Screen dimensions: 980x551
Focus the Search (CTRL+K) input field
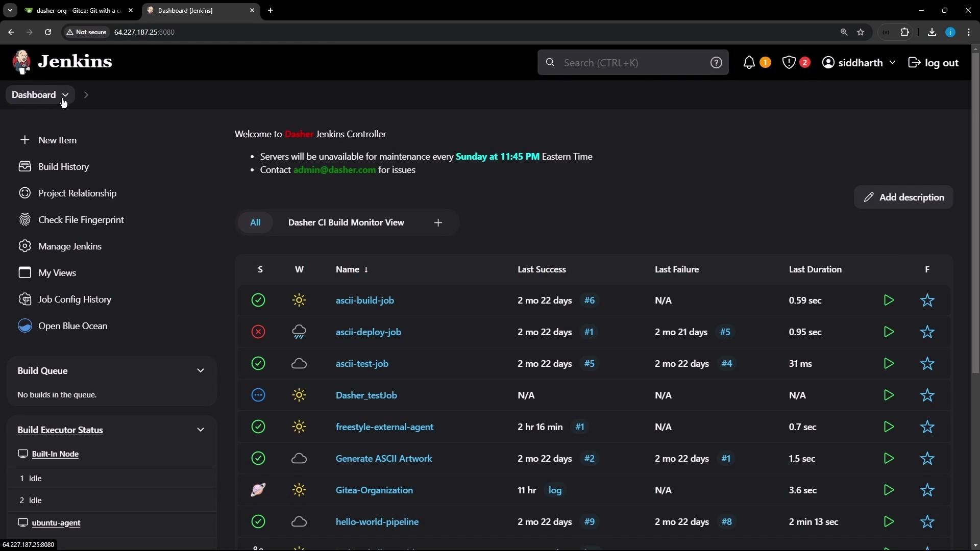pos(633,63)
